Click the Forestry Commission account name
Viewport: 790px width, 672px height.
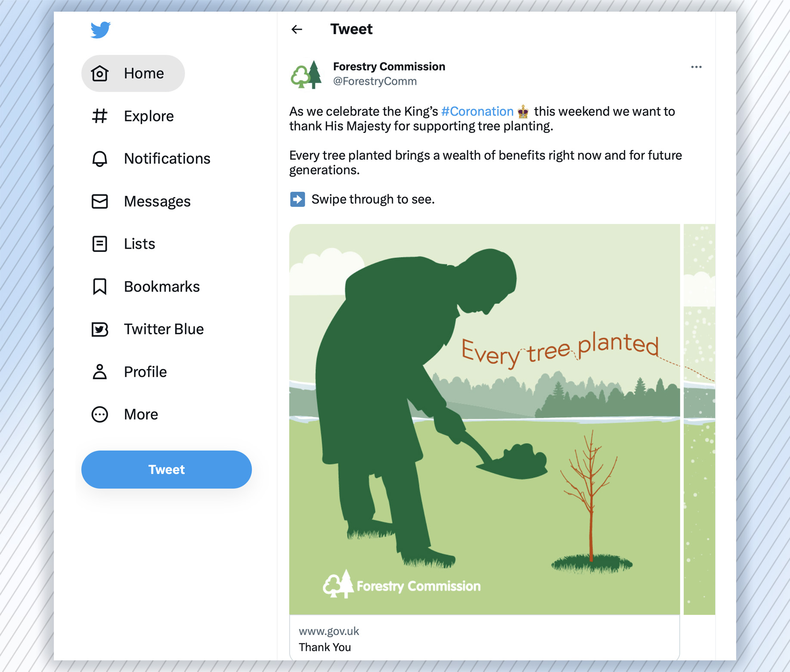point(389,66)
